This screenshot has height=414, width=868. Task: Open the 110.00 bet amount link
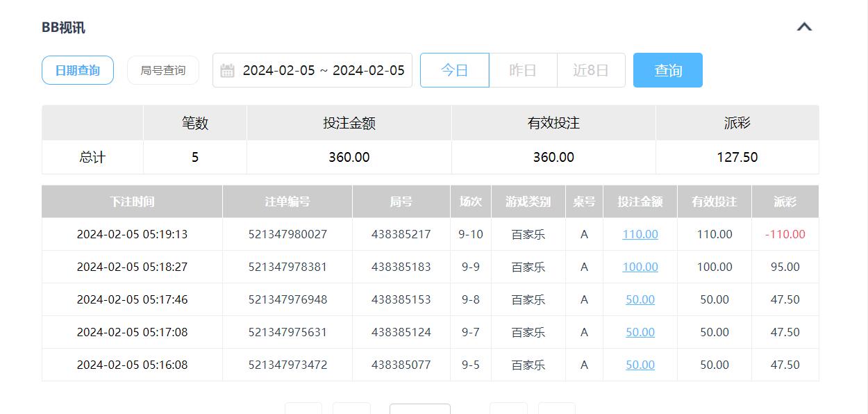pyautogui.click(x=640, y=234)
